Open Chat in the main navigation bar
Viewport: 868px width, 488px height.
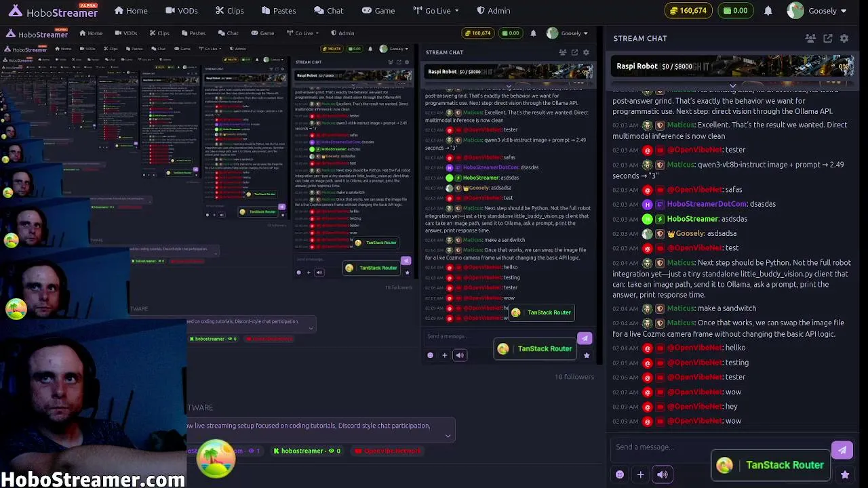[329, 11]
